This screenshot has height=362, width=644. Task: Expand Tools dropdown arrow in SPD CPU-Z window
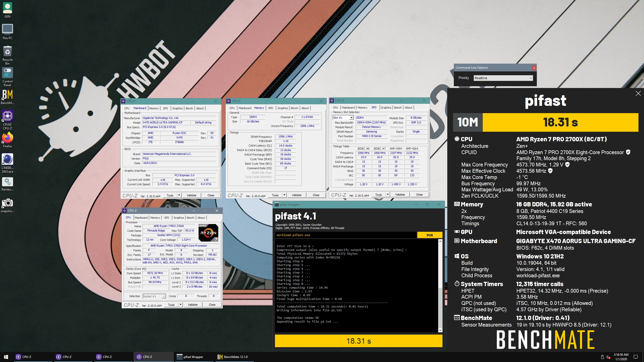click(x=388, y=195)
